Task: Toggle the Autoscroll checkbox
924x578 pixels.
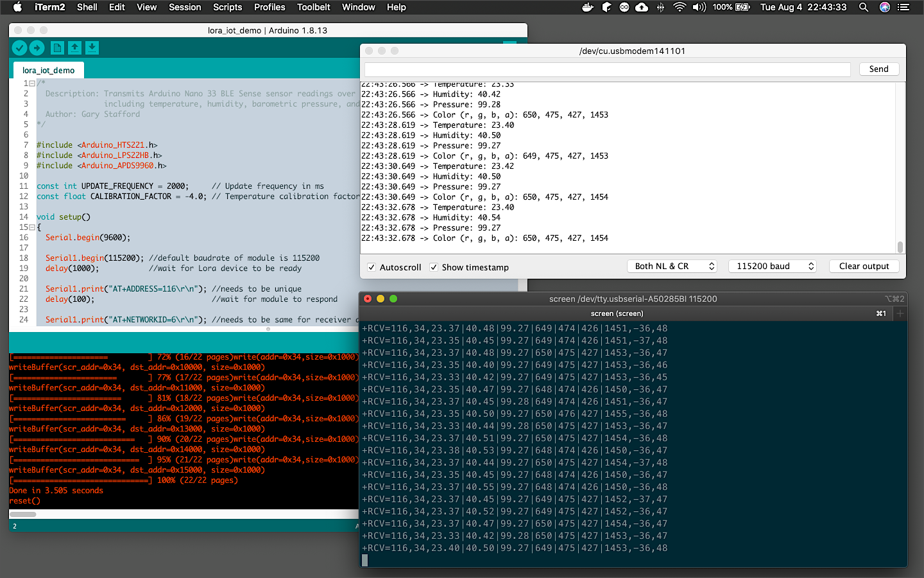Action: tap(372, 267)
